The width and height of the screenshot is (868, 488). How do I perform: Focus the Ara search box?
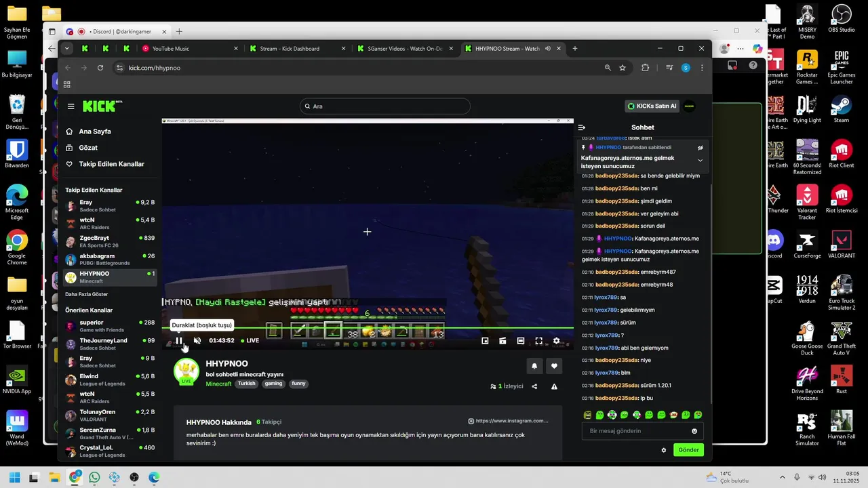point(385,106)
